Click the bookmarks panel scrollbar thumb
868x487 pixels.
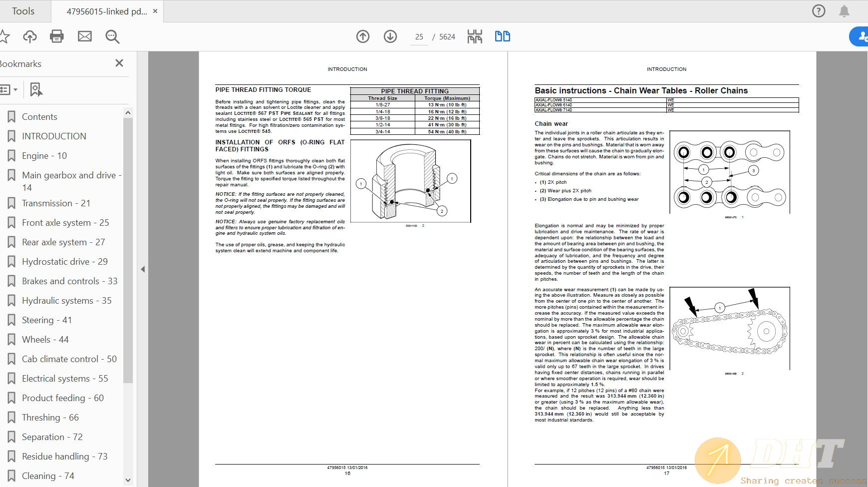tap(128, 250)
